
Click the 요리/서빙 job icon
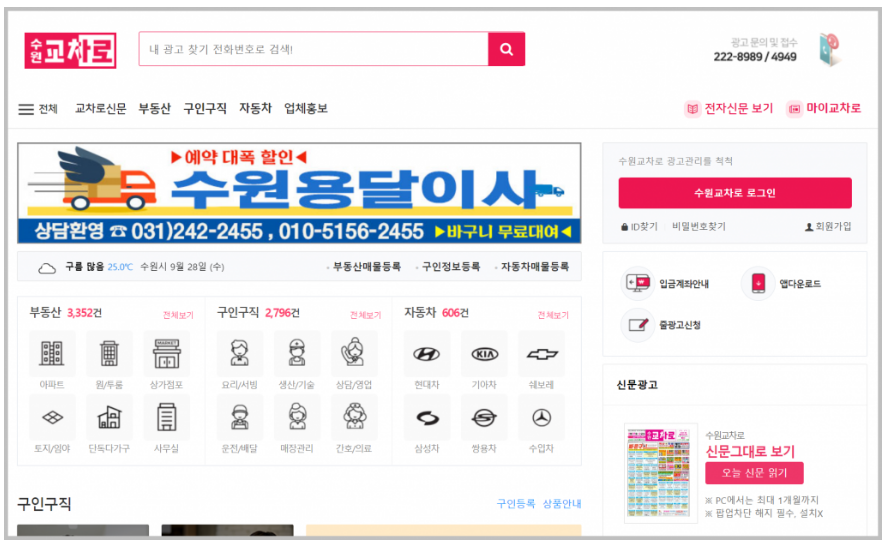tap(240, 354)
